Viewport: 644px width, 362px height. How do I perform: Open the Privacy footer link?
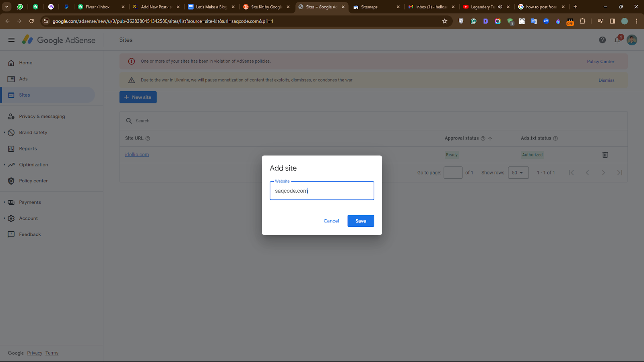click(35, 353)
